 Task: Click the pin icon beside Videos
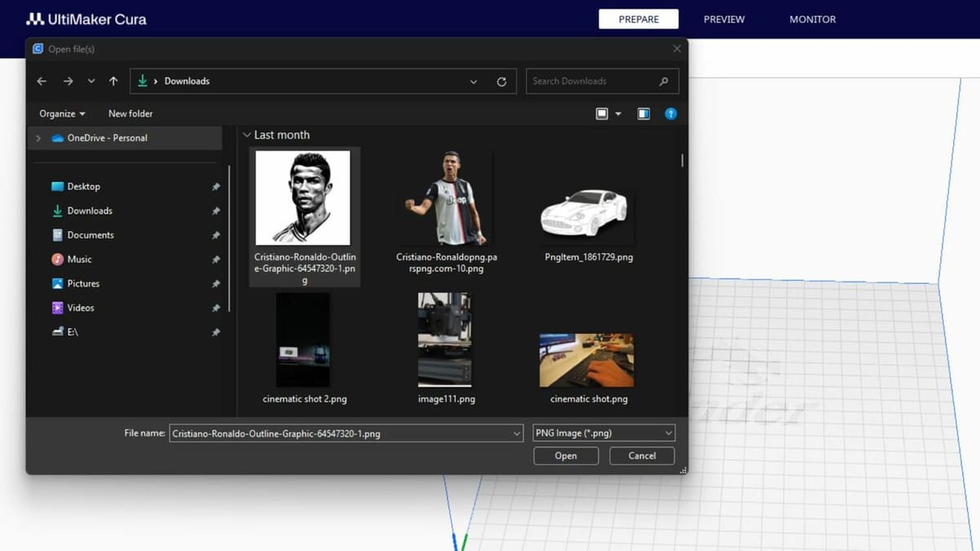[x=216, y=309]
